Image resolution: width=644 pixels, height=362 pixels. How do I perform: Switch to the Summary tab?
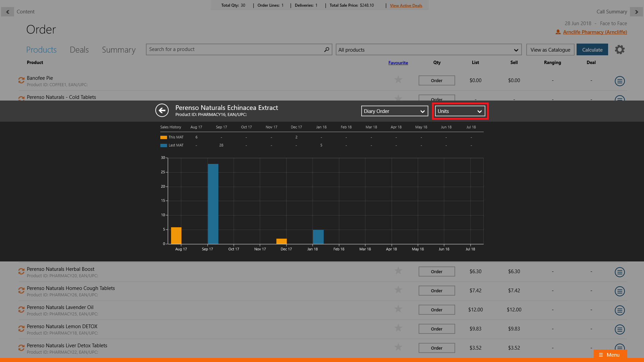coord(119,50)
